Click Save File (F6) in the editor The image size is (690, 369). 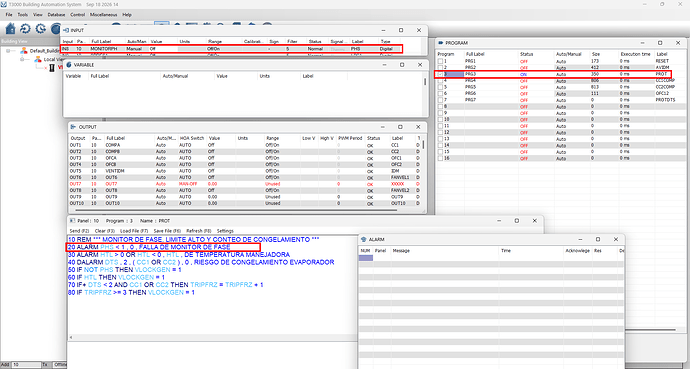coord(167,231)
